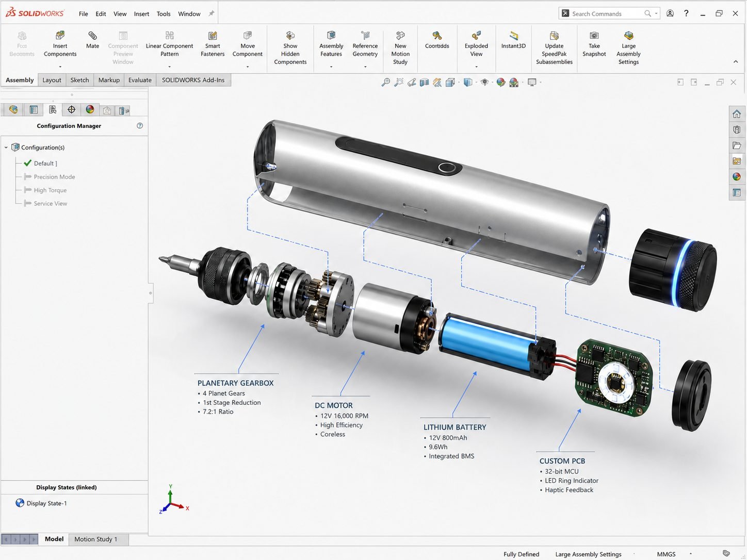Collapse the Configuration(s) tree node

[x=6, y=147]
